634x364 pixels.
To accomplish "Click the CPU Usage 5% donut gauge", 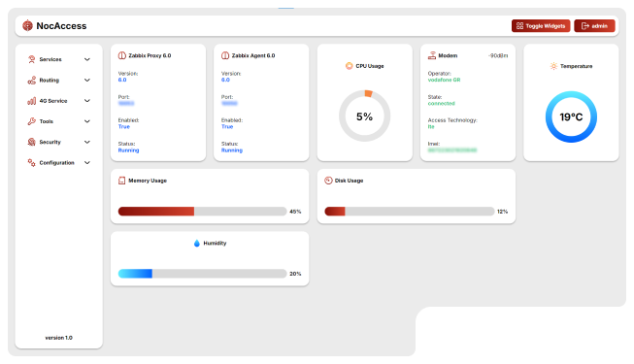I will 364,116.
